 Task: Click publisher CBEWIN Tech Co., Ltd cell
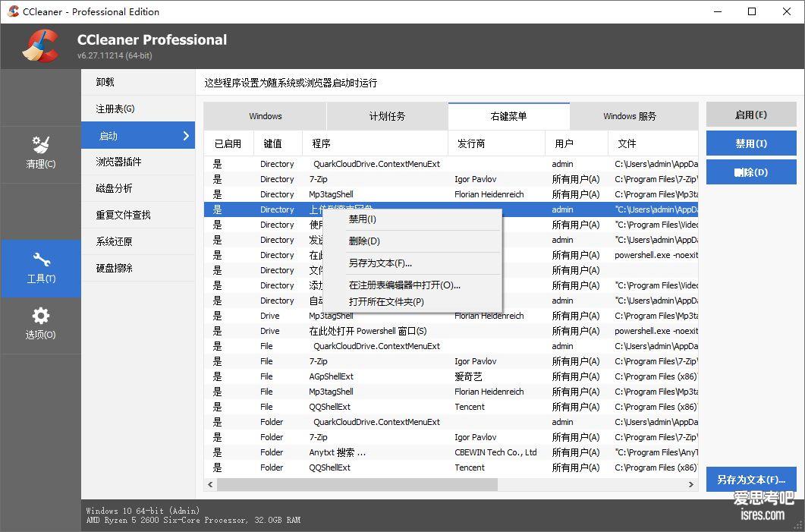495,452
